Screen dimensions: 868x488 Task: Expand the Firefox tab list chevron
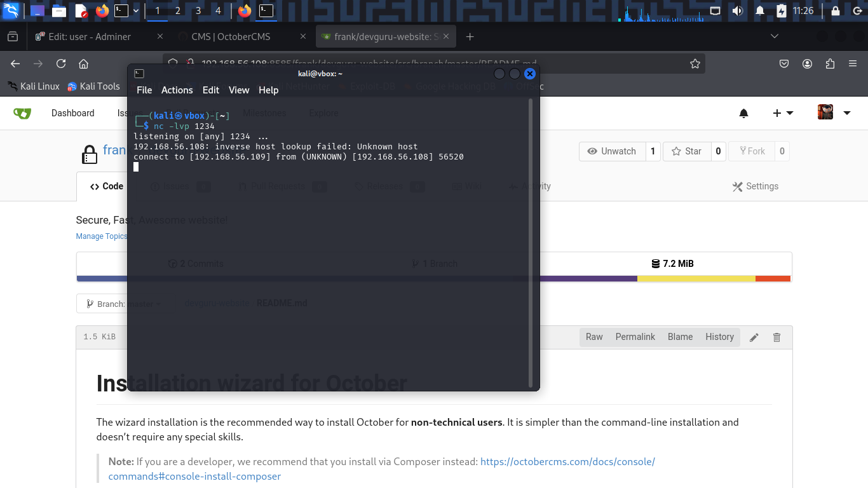(x=774, y=37)
